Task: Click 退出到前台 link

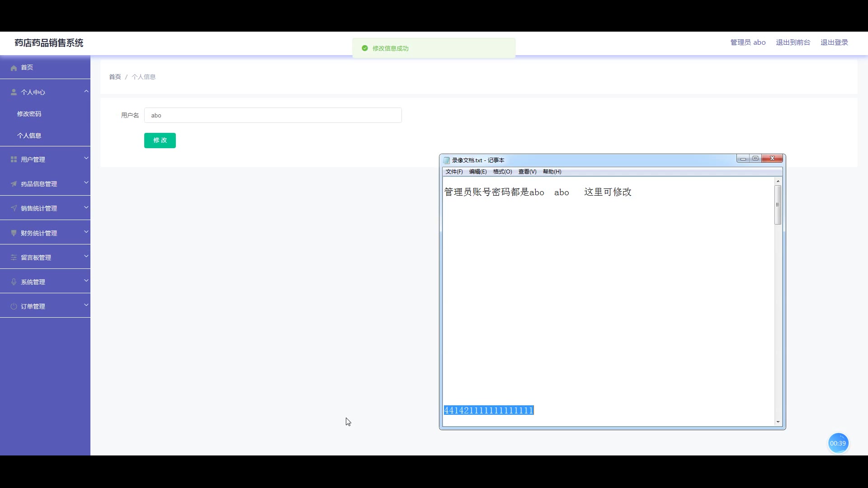Action: [793, 42]
